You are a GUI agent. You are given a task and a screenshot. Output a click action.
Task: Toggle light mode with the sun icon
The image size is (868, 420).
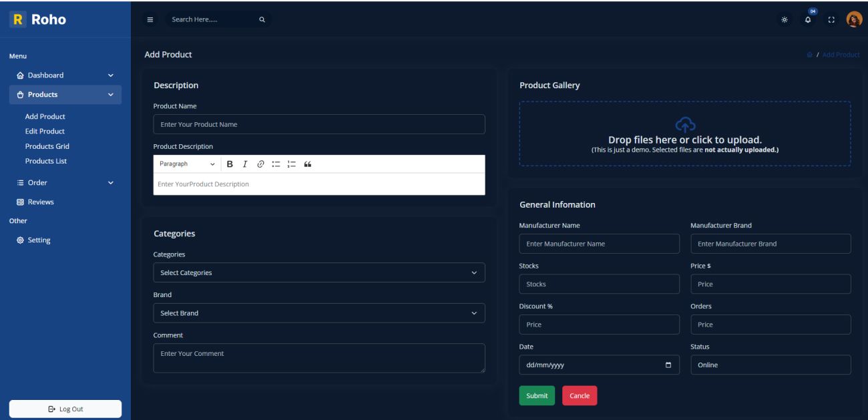click(786, 20)
